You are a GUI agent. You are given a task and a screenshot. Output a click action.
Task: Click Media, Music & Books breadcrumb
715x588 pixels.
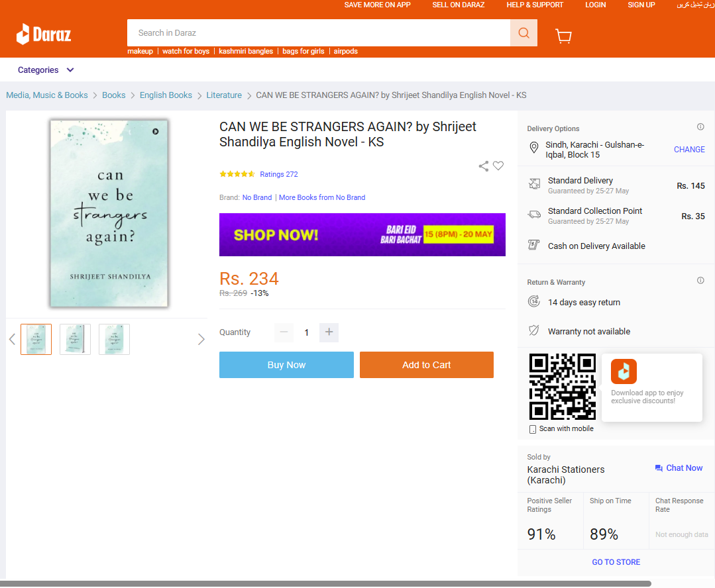click(47, 95)
